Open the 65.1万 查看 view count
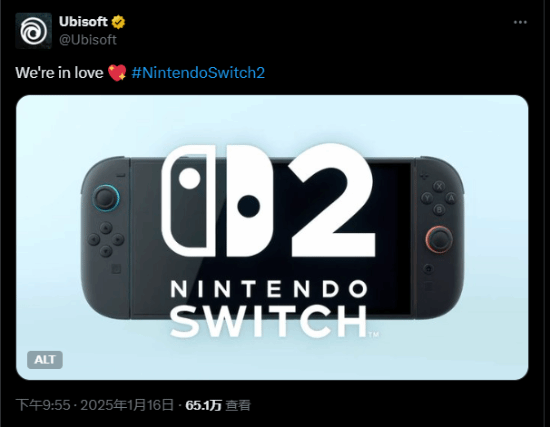The height and width of the screenshot is (427, 550). tap(218, 405)
